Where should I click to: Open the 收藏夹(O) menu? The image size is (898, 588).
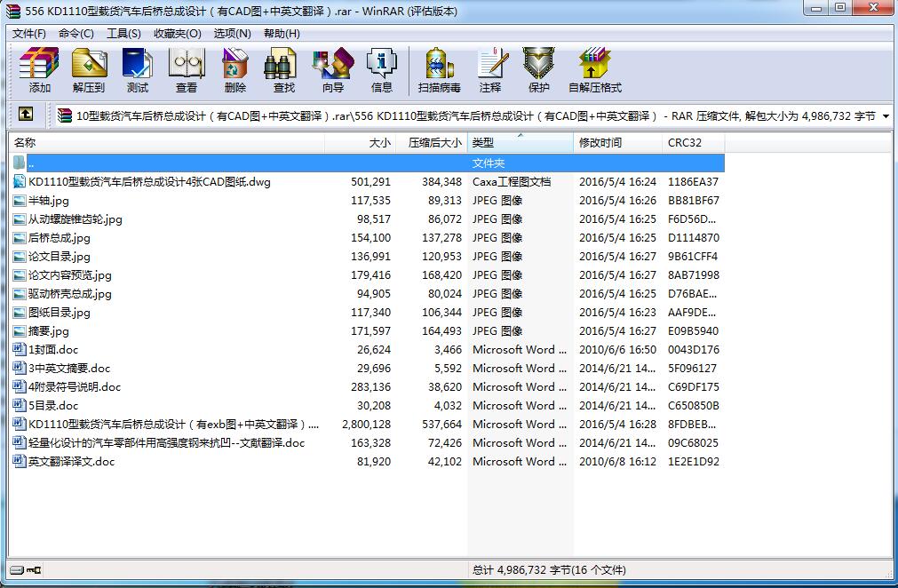point(178,33)
